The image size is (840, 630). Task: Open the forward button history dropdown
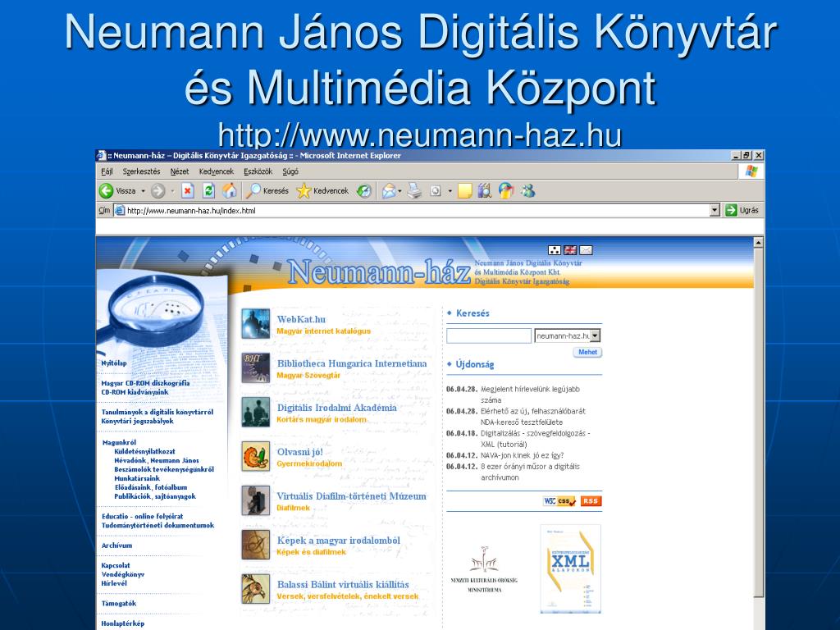172,190
